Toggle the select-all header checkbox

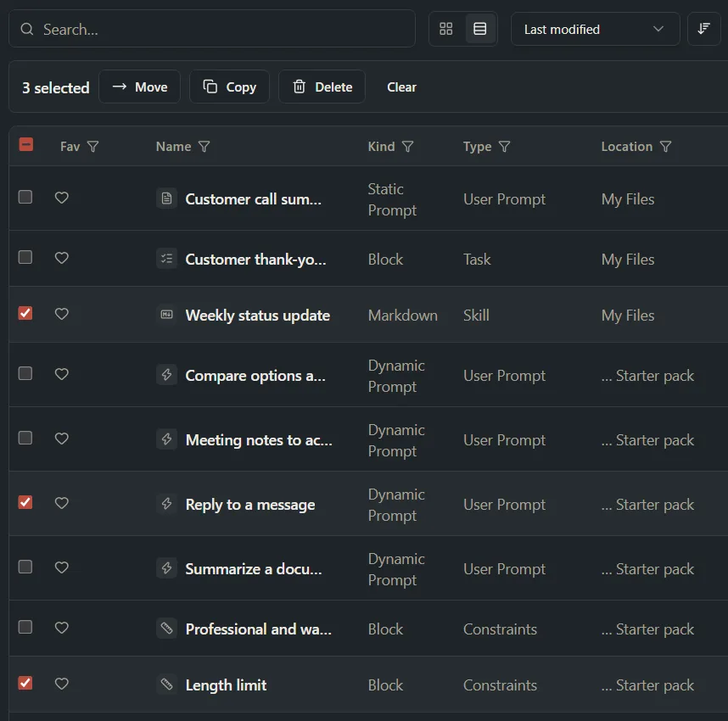click(26, 145)
